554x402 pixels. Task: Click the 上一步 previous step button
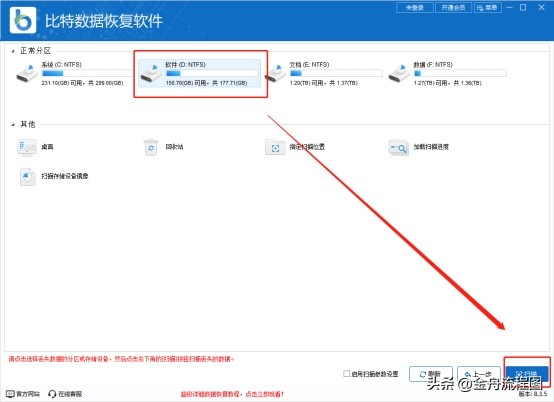click(x=479, y=374)
